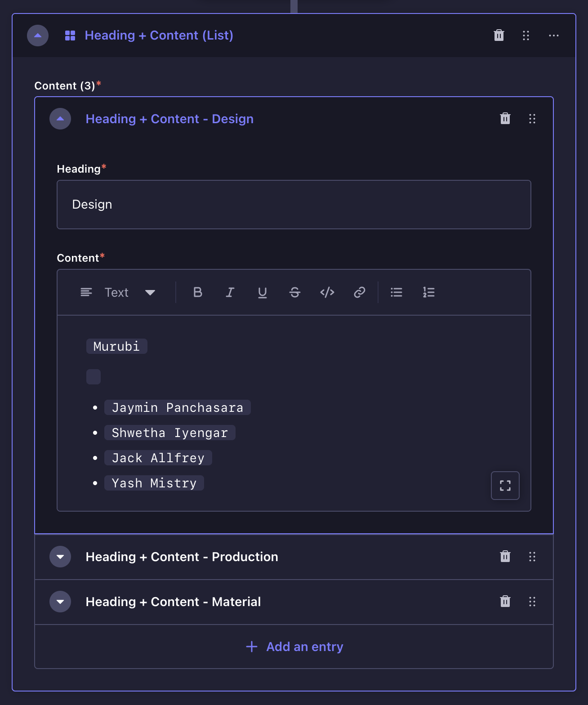Delete the Heading + Content - Material entry
Viewport: 588px width, 705px height.
pos(505,602)
